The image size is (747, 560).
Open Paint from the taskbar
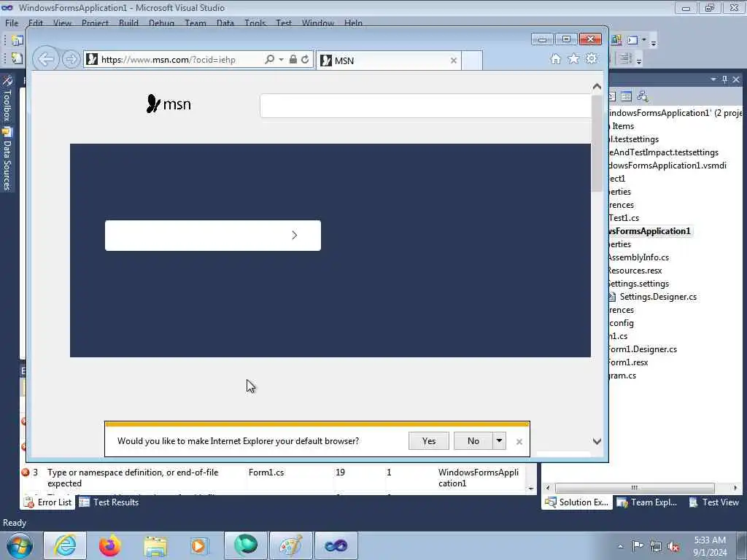290,545
